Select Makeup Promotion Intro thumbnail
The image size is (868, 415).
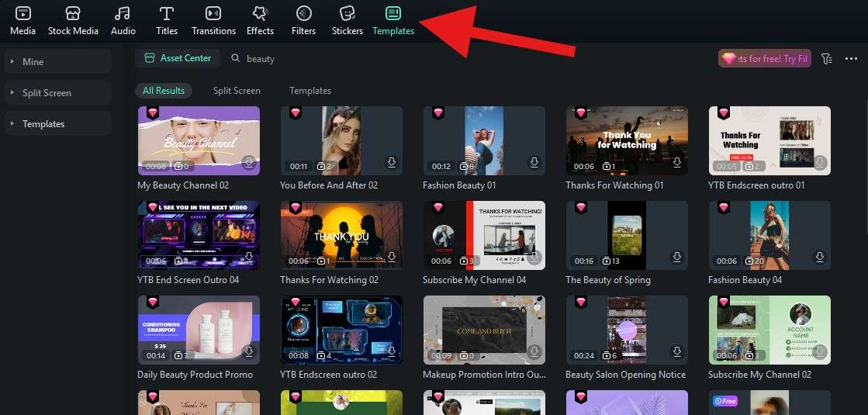(x=484, y=330)
